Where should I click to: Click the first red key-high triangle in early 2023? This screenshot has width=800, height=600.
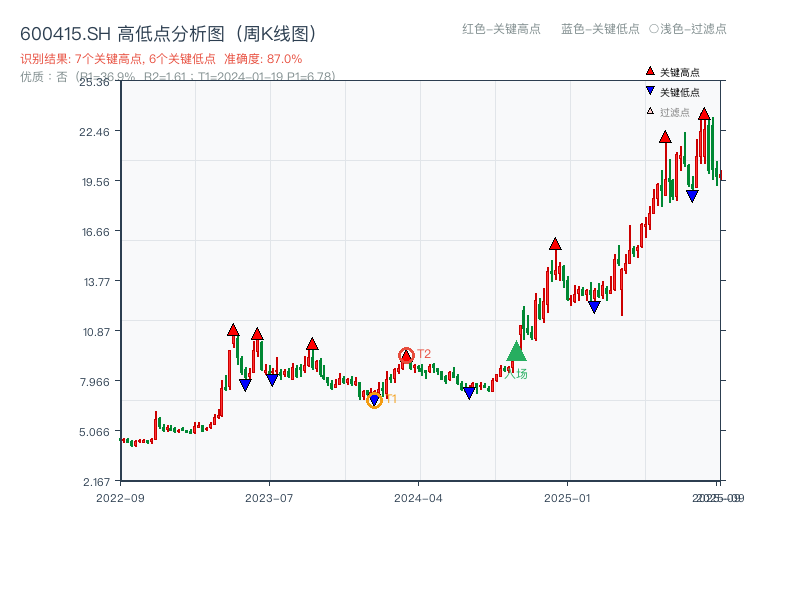[232, 329]
